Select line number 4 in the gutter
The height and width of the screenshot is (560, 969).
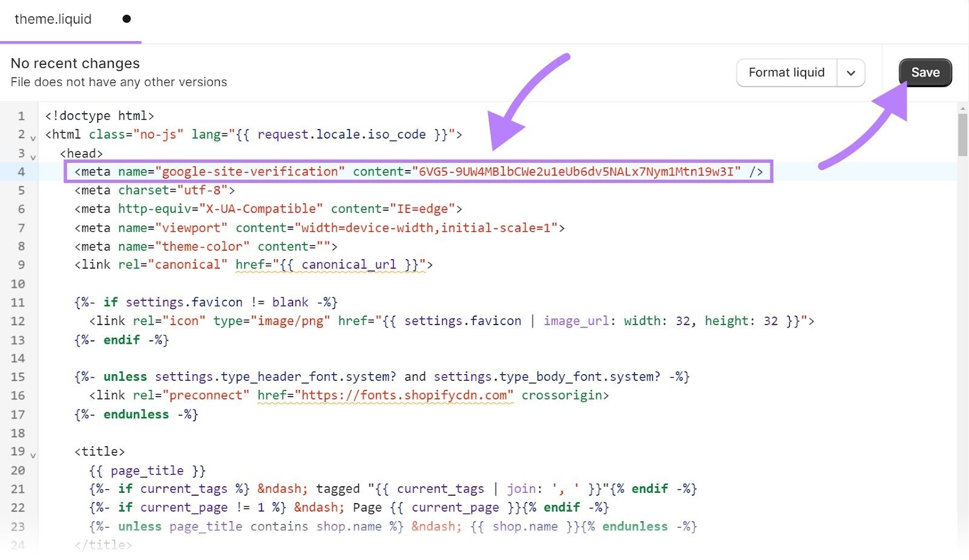pos(21,171)
